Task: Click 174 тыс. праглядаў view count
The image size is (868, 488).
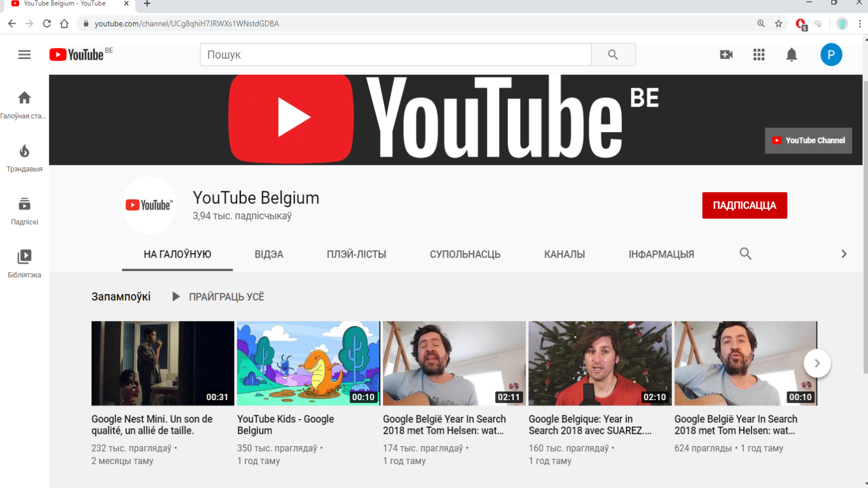Action: tap(423, 448)
